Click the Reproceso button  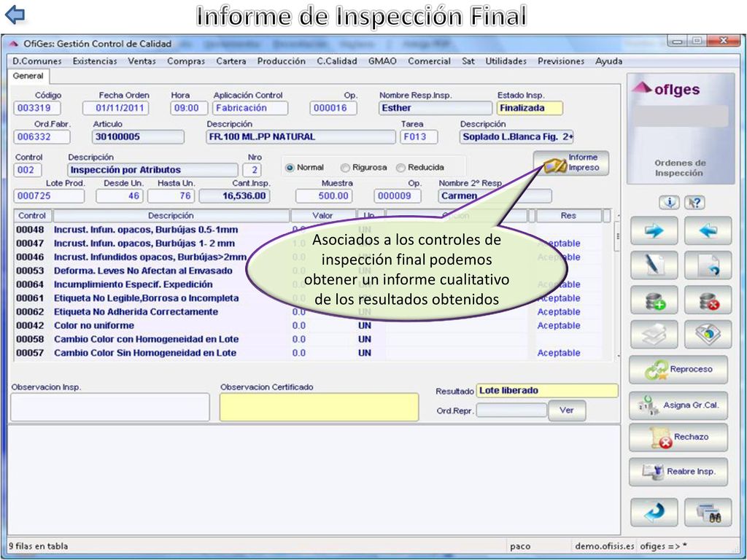(678, 370)
